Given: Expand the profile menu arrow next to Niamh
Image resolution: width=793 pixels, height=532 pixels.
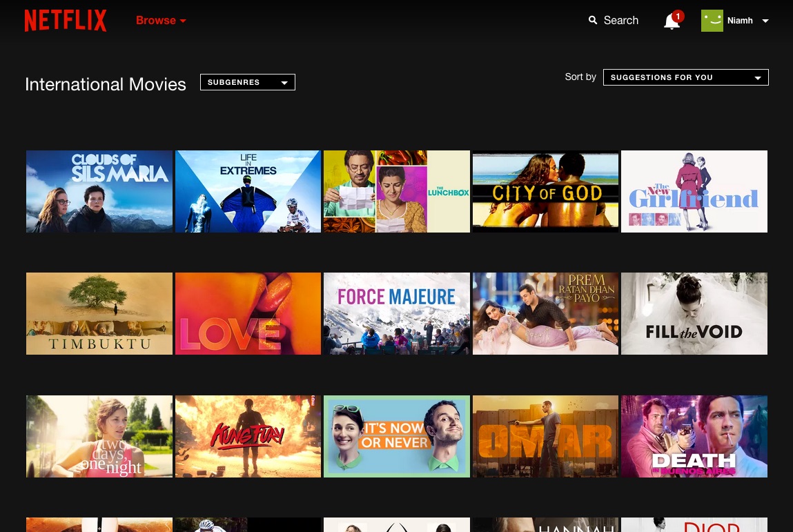Looking at the screenshot, I should pyautogui.click(x=765, y=21).
